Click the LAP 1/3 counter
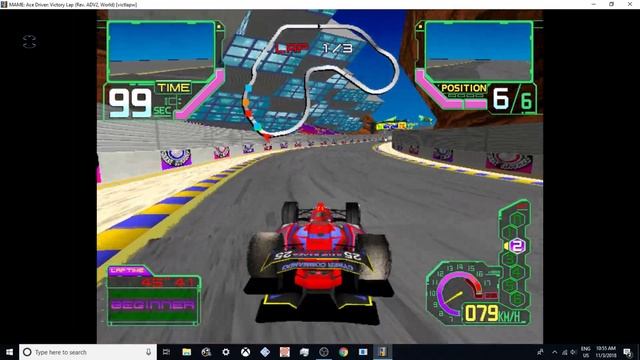 coord(313,48)
